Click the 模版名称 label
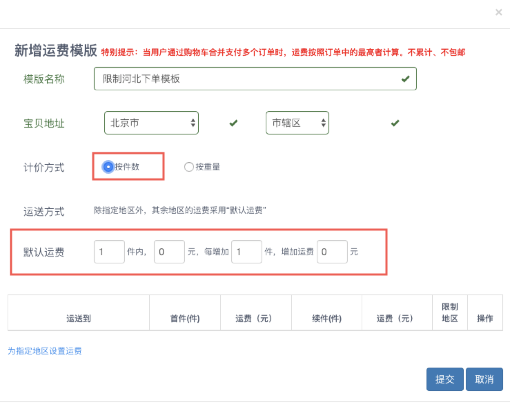This screenshot has height=420, width=510. (44, 79)
